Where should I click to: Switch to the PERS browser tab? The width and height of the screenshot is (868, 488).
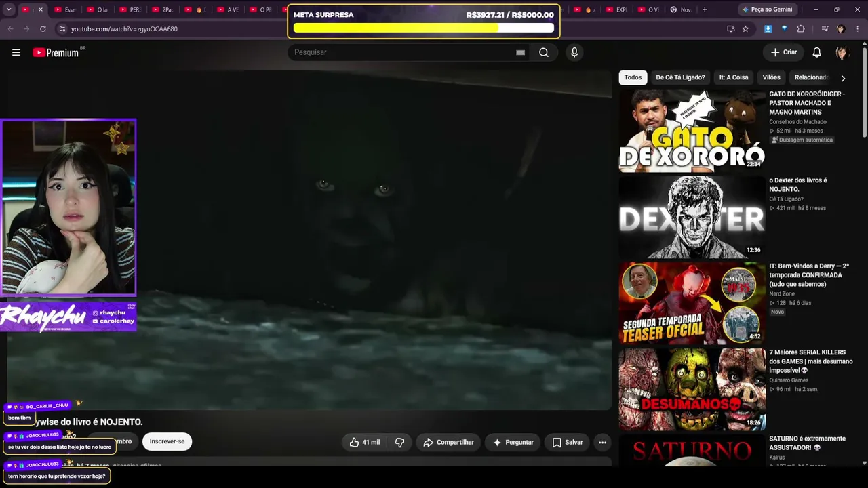click(x=130, y=9)
